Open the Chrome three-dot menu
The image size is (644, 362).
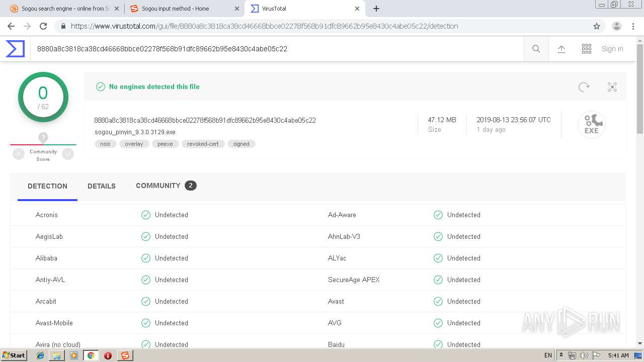633,26
